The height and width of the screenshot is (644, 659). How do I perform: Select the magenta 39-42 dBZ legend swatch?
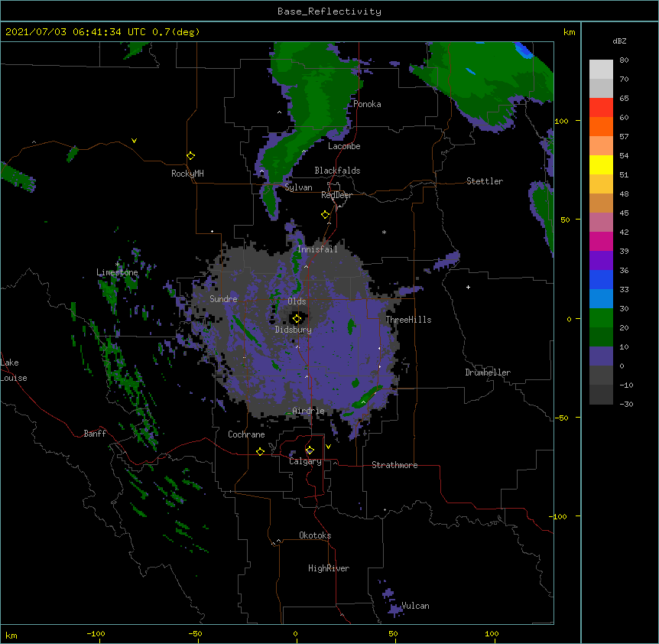tap(601, 241)
